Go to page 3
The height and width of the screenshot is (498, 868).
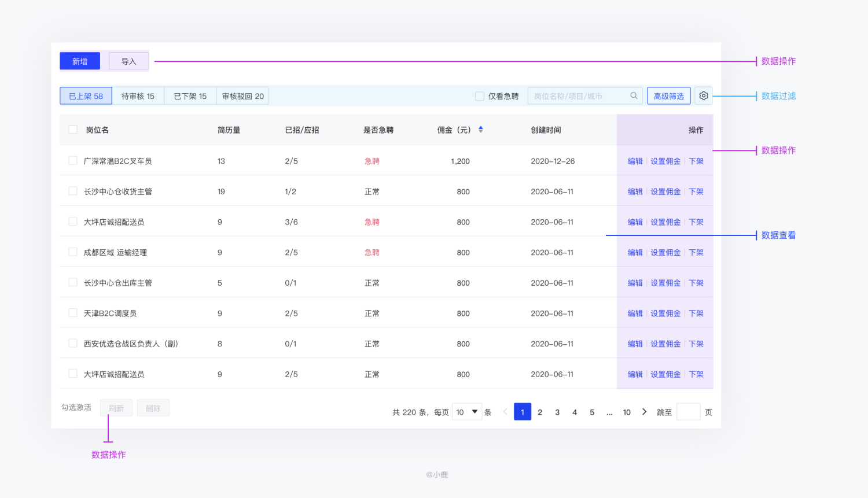tap(557, 412)
